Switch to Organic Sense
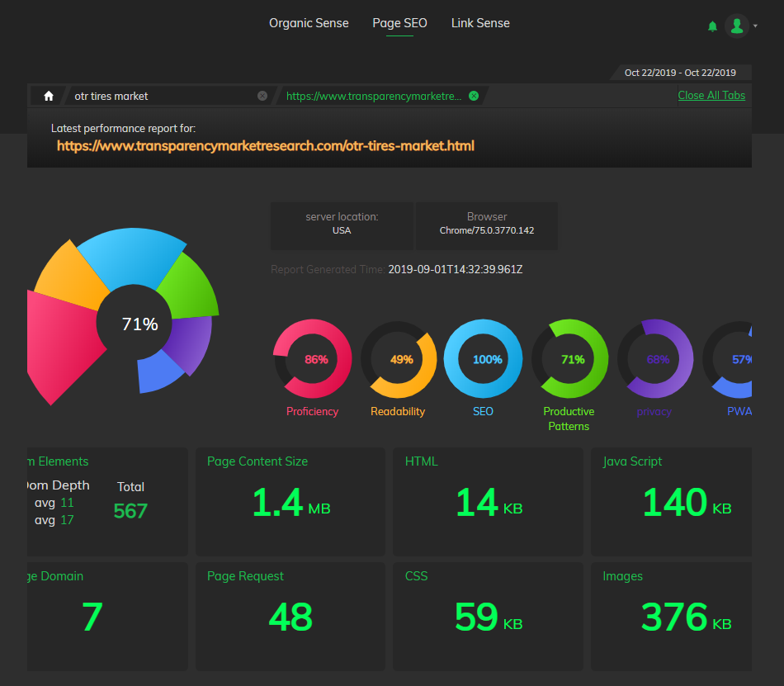 [309, 23]
